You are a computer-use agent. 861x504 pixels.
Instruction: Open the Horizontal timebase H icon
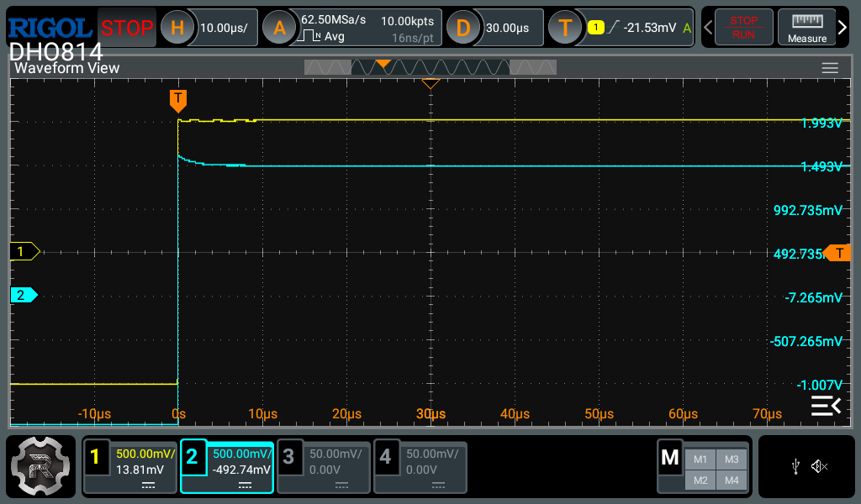point(177,28)
